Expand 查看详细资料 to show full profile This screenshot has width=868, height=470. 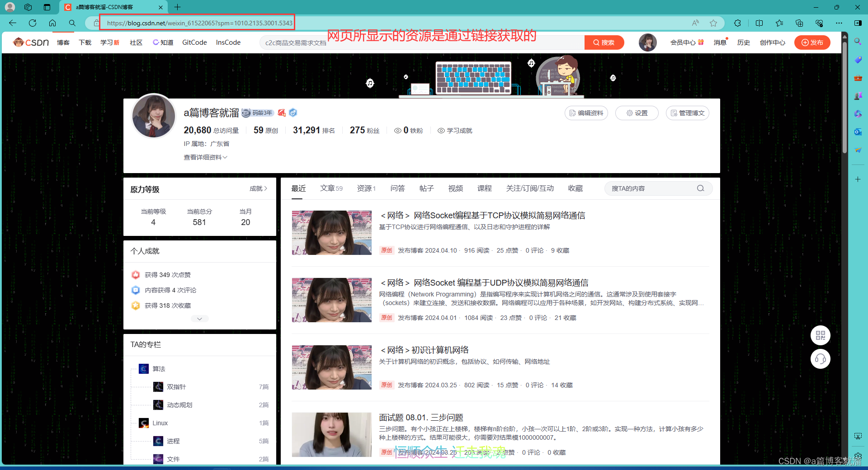[x=205, y=157]
